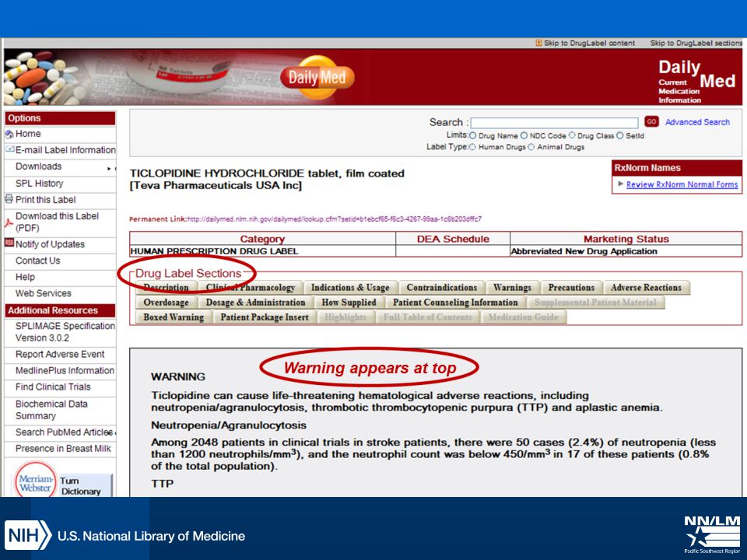Select the NDC Code radio button
This screenshot has height=560, width=747.
[524, 135]
